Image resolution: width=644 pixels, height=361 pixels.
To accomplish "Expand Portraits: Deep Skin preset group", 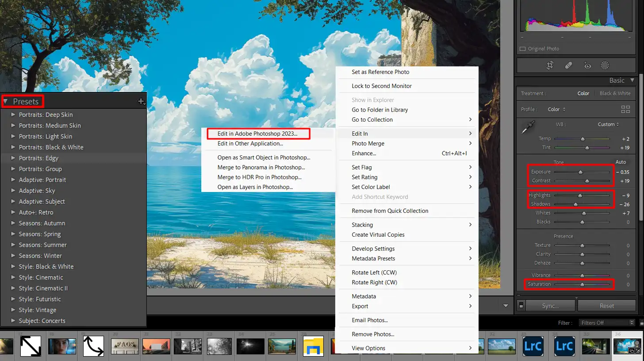I will pos(13,115).
